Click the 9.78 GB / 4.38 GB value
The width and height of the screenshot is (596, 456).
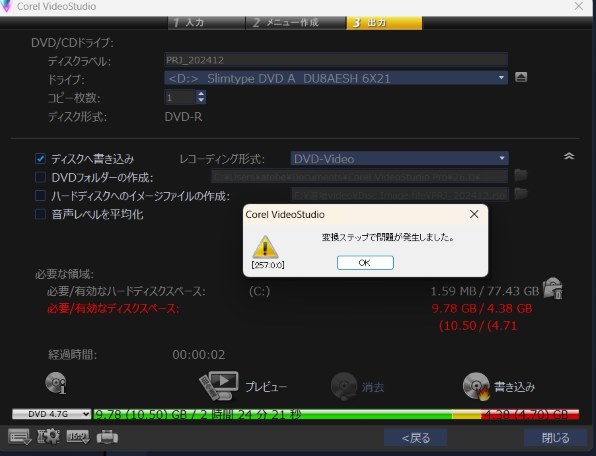coord(482,309)
